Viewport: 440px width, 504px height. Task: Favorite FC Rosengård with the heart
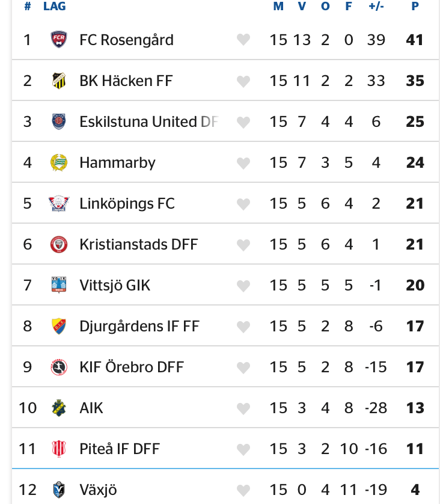click(x=243, y=40)
